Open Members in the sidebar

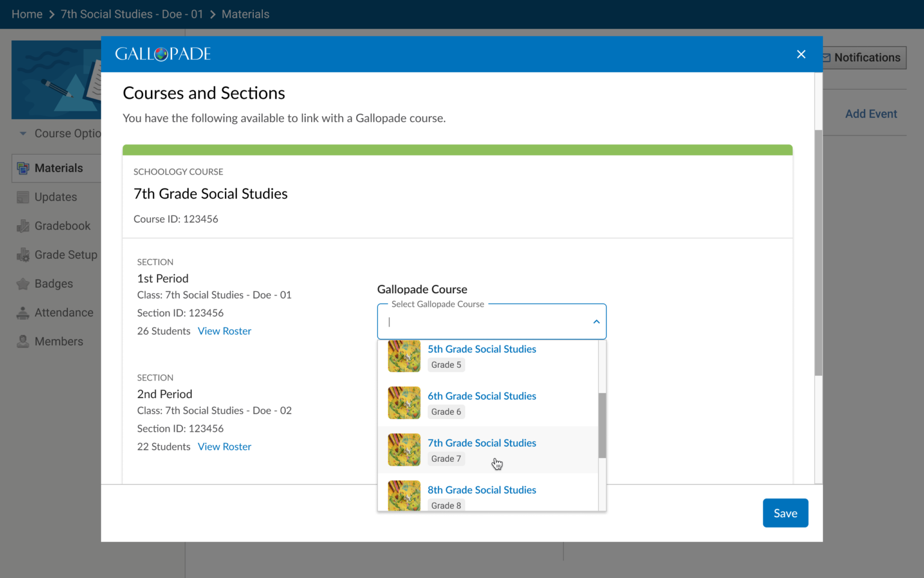(x=59, y=341)
